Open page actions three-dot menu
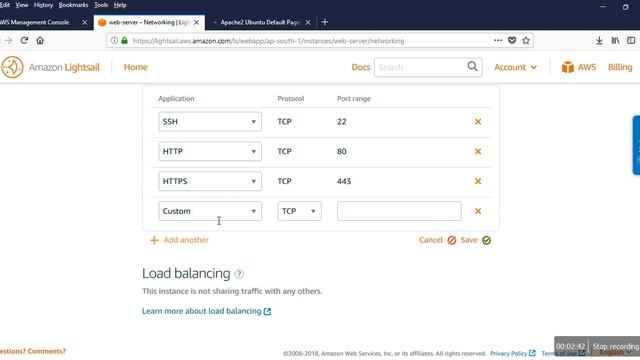This screenshot has width=640, height=360. coord(498,40)
